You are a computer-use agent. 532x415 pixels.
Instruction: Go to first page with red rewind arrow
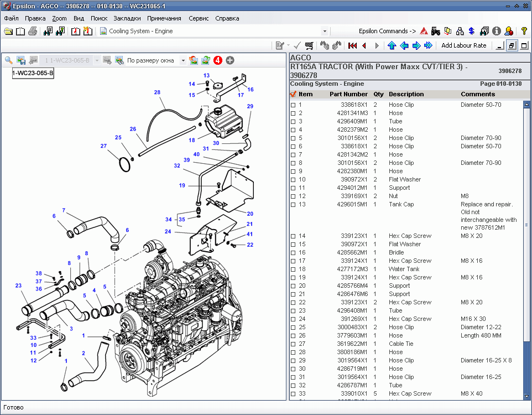pos(352,46)
